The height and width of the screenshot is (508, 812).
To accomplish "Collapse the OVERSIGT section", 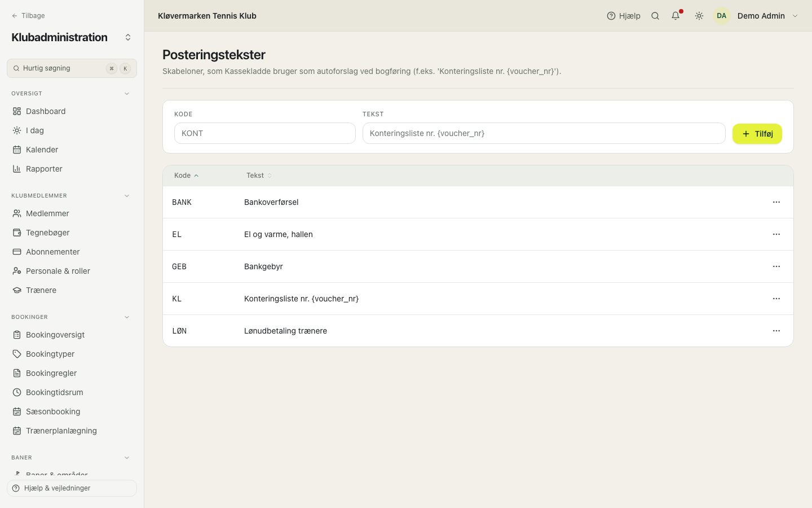I will [127, 94].
